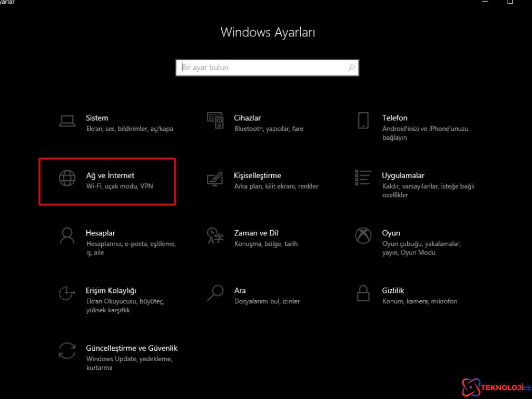The height and width of the screenshot is (399, 532).
Task: Select the Uygulamalar list icon
Action: pyautogui.click(x=363, y=178)
